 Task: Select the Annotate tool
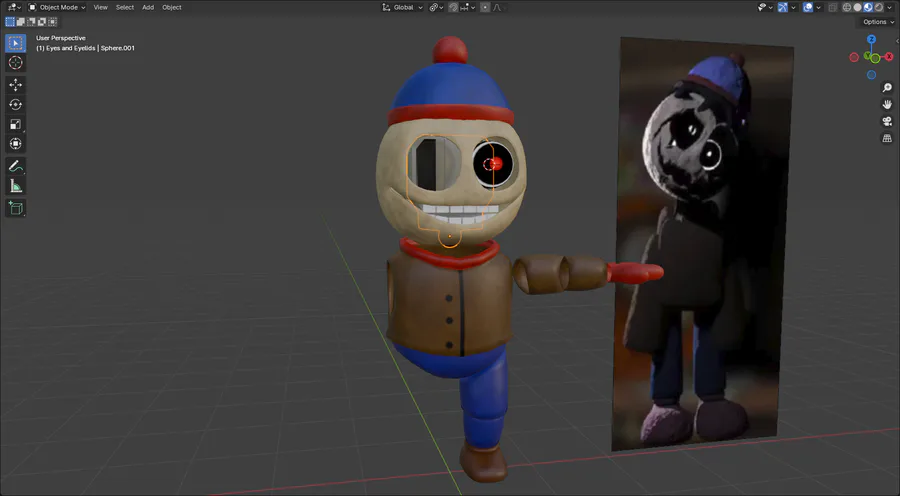[15, 166]
